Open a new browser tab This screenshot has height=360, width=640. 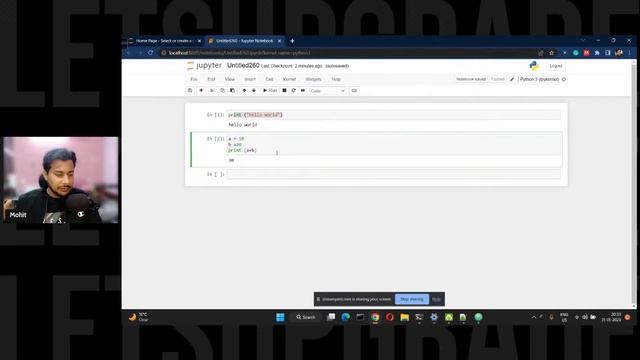(x=292, y=41)
